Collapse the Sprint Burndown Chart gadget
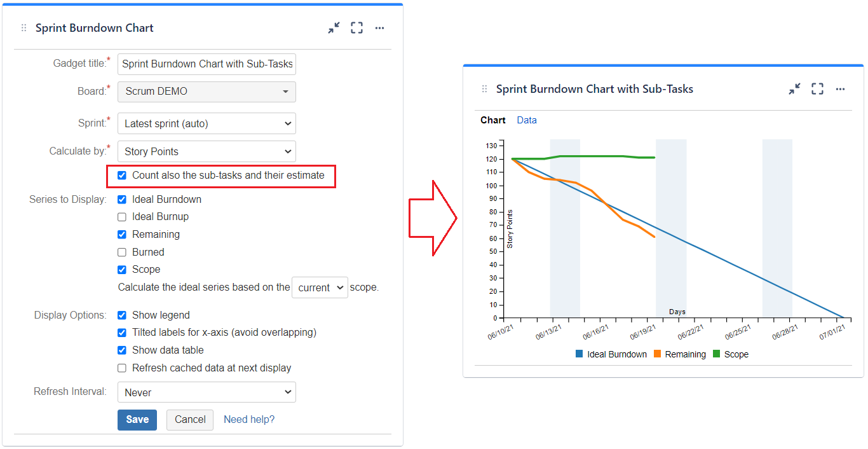The width and height of the screenshot is (868, 449). [x=334, y=27]
